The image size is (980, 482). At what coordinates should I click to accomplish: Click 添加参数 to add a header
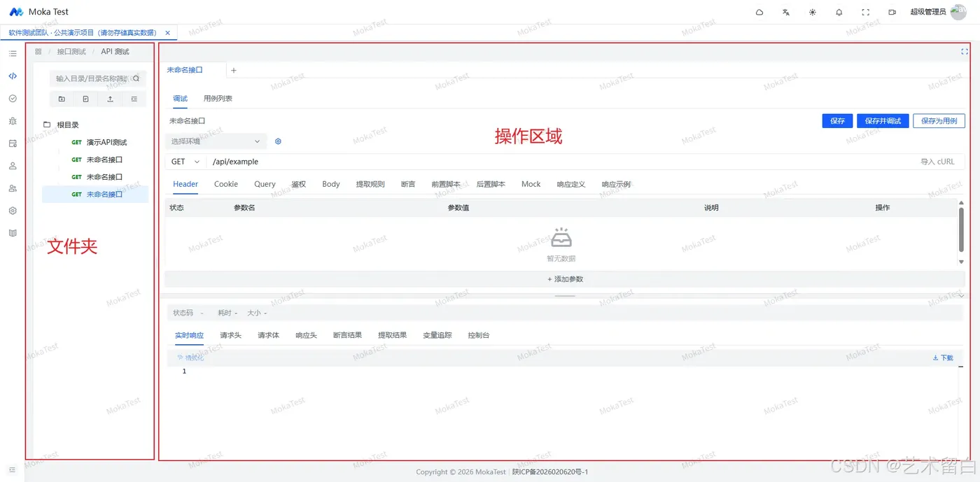click(x=565, y=279)
